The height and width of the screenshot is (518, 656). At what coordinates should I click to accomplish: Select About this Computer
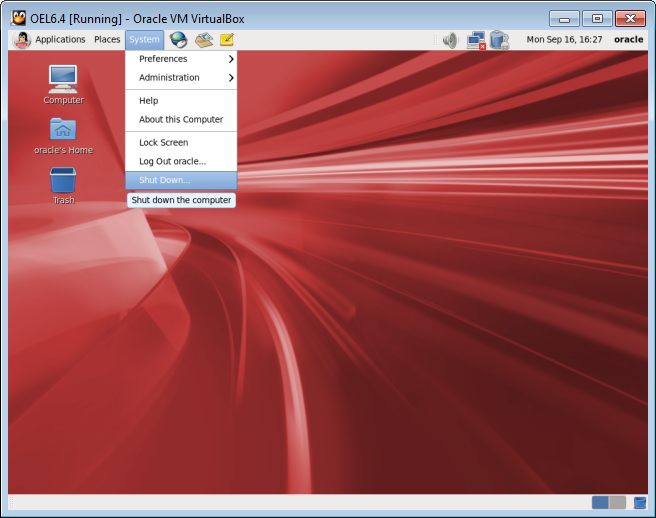point(181,120)
